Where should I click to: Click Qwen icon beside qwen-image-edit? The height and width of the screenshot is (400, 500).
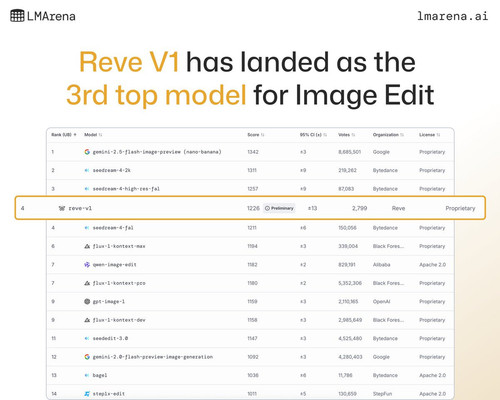point(87,265)
